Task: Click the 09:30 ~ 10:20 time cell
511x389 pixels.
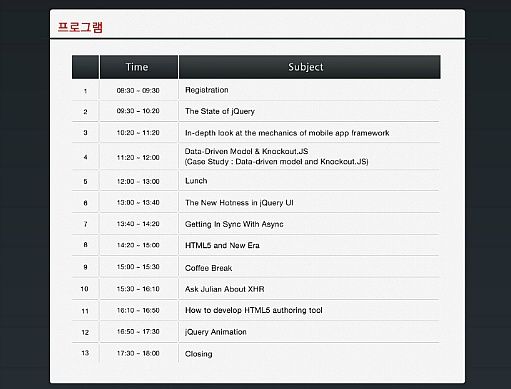Action: [138, 111]
